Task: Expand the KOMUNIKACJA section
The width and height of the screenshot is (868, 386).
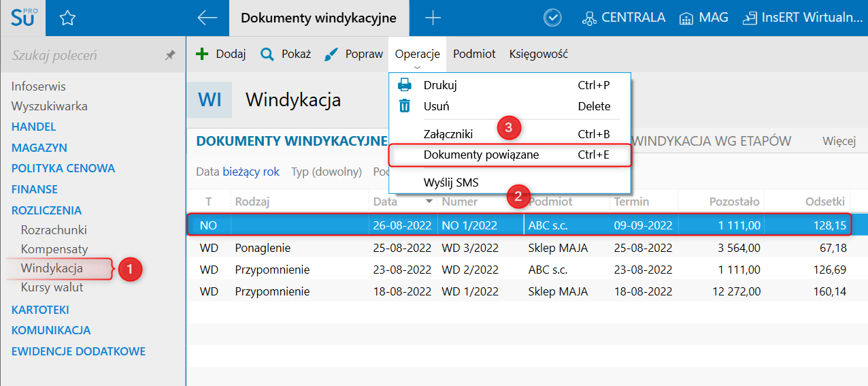Action: click(51, 330)
